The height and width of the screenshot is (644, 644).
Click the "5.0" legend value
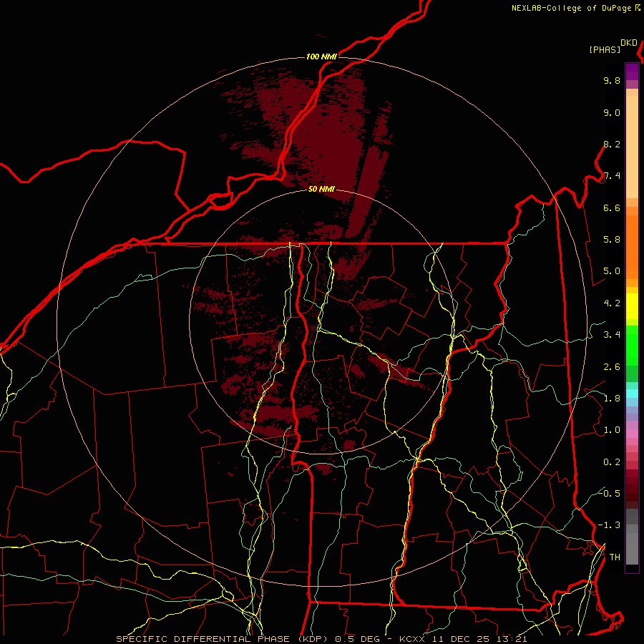point(612,271)
